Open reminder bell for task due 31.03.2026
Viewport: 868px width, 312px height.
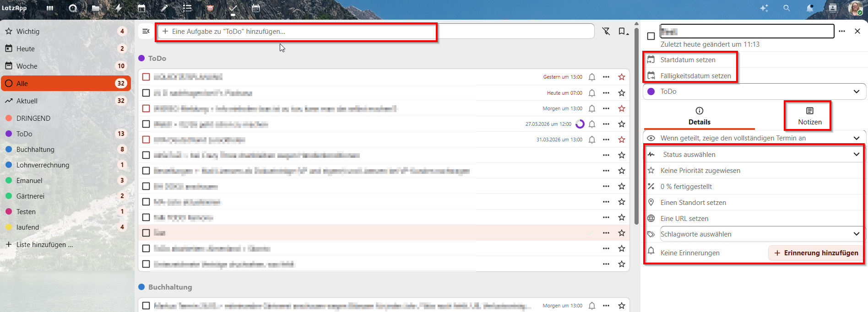(x=592, y=140)
